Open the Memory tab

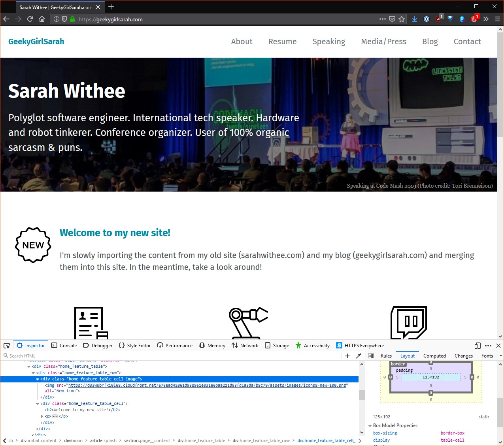pyautogui.click(x=212, y=346)
